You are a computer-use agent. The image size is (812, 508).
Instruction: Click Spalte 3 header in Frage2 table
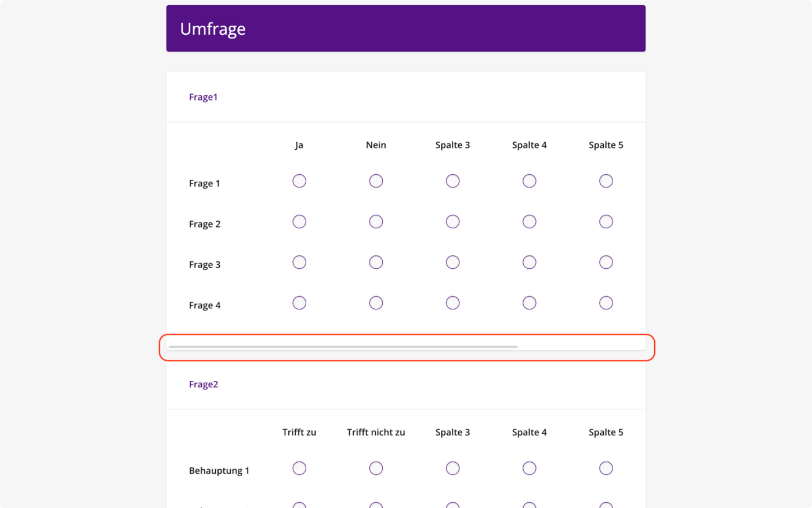[x=452, y=432]
